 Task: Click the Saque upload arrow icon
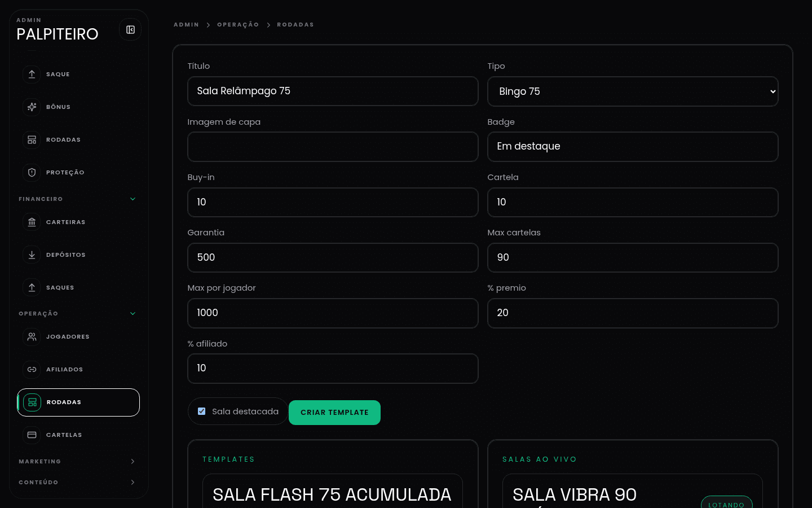pos(32,75)
